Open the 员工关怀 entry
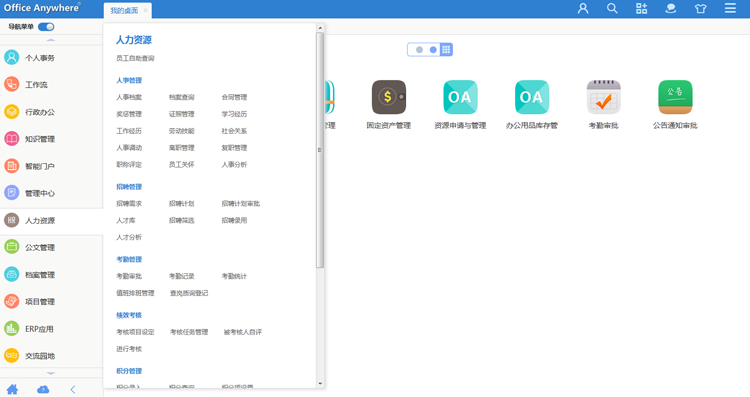This screenshot has height=397, width=750. 182,165
